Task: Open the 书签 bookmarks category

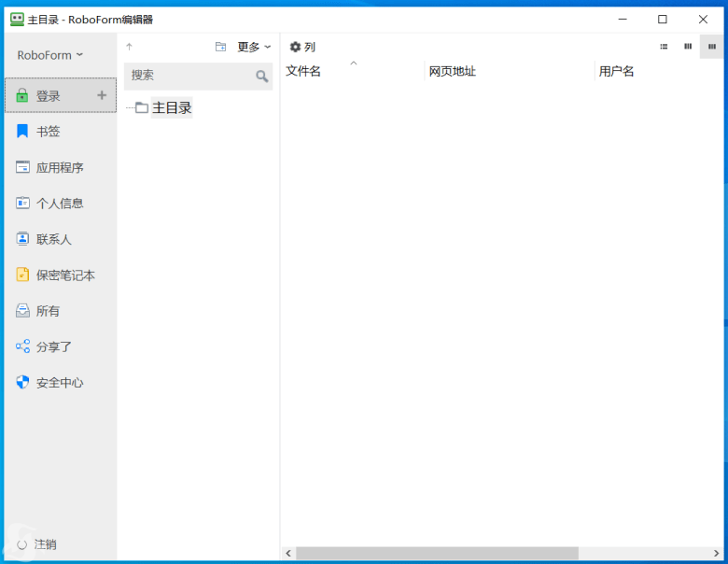Action: [61, 132]
